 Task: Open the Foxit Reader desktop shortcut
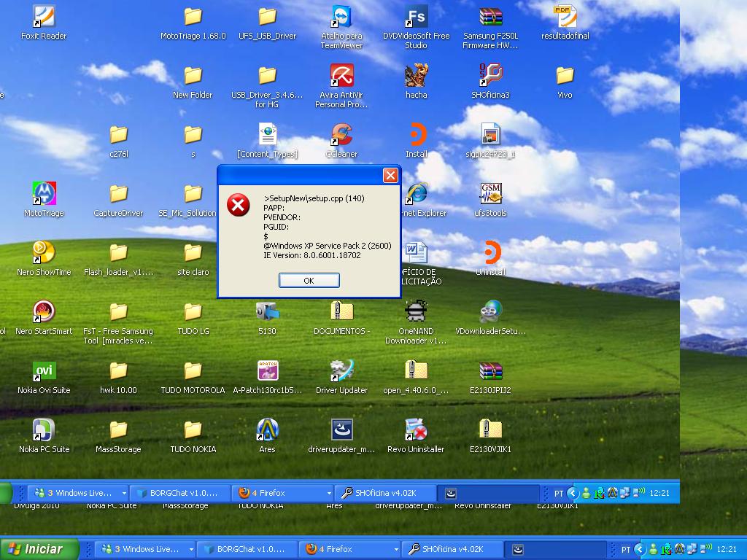point(44,16)
